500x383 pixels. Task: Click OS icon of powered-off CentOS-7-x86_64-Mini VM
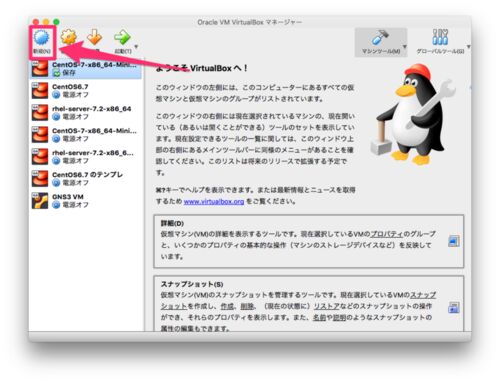40,135
